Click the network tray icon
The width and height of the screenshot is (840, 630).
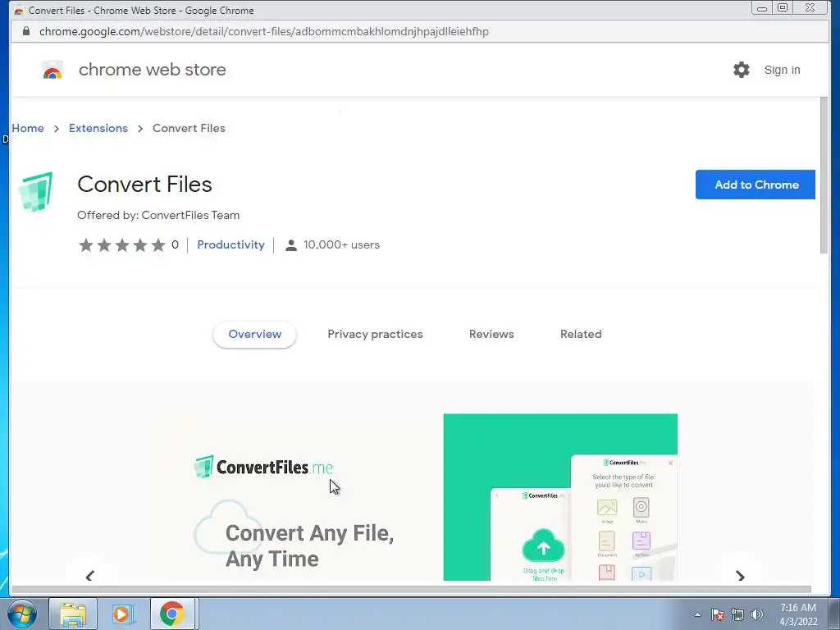tap(737, 614)
